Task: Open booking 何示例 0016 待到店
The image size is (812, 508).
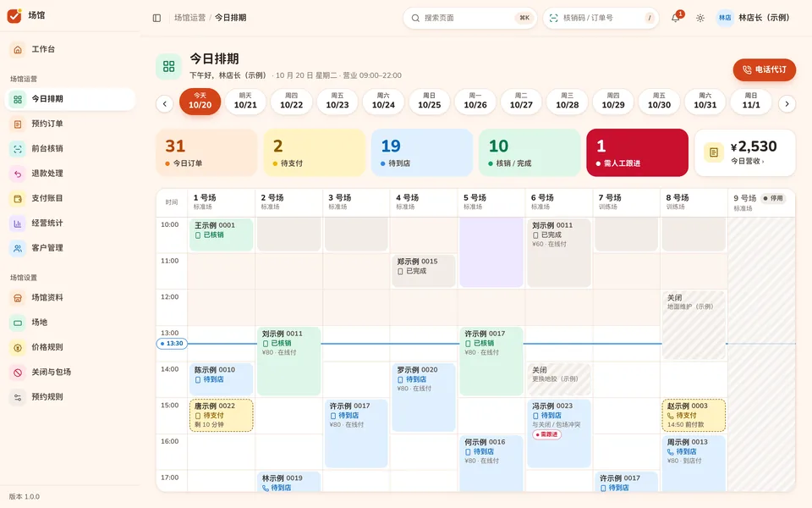Action: coord(491,463)
